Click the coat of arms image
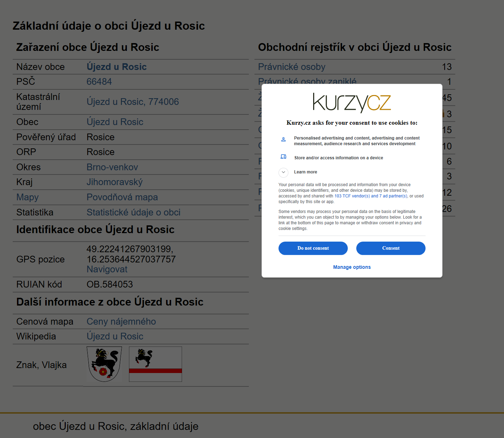Viewport: 504px width, 438px height. tap(104, 364)
